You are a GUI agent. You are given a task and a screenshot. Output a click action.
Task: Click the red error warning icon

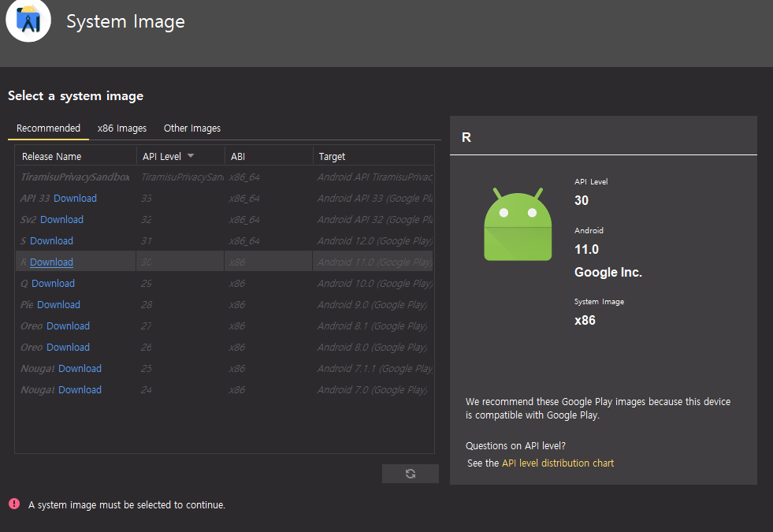point(14,504)
